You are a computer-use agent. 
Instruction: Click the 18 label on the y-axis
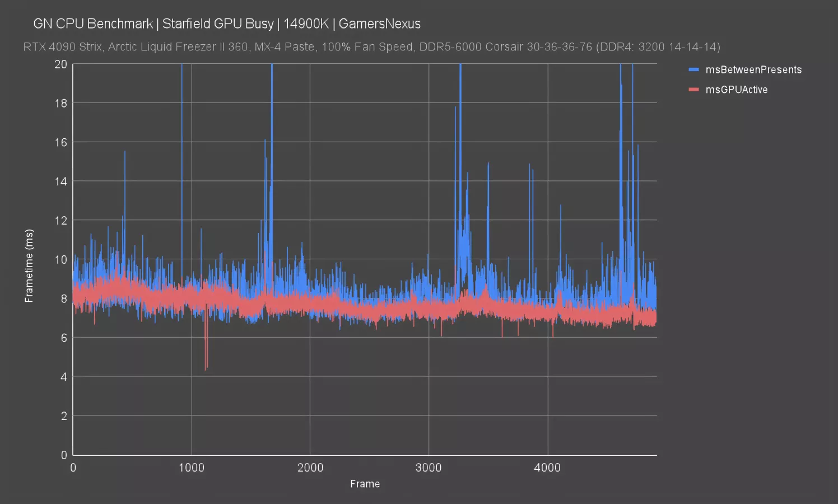(60, 103)
